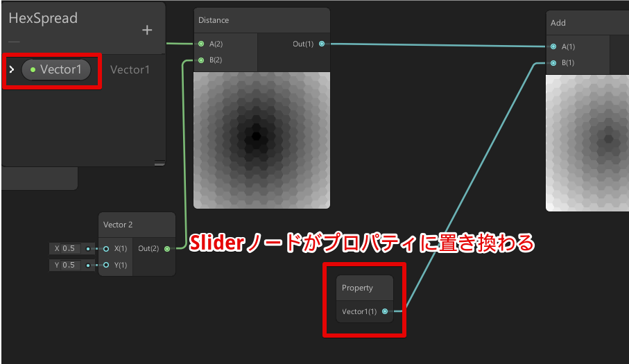Click the Add node A(1) input port
Viewport: 629px width, 364px height.
pyautogui.click(x=553, y=46)
